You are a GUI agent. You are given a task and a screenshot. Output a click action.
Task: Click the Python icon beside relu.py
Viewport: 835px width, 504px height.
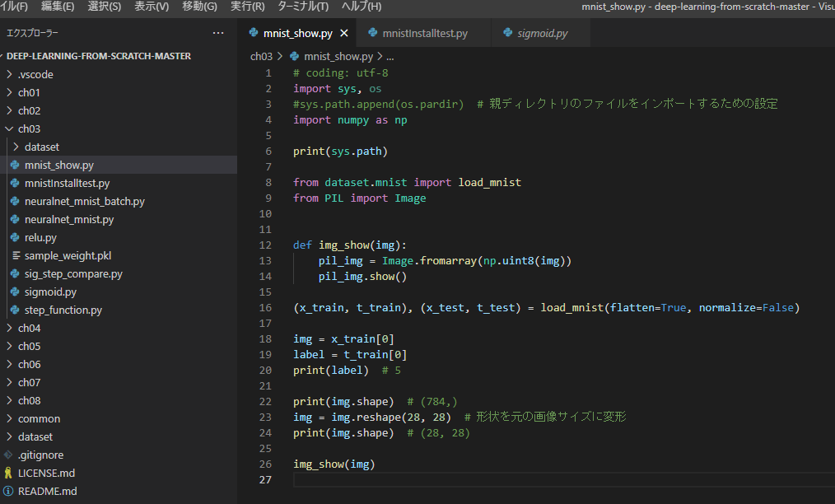[15, 237]
